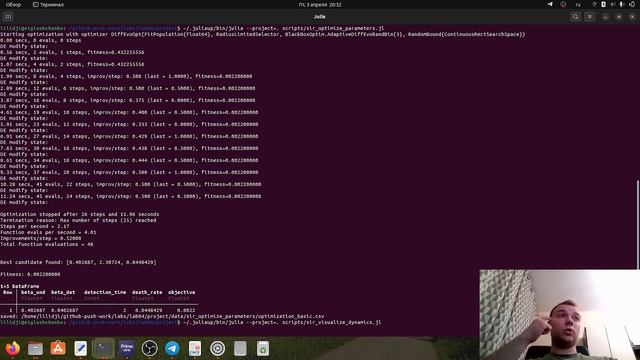The image size is (640, 360).
Task: Click the death_rate column header
Action: coord(147,292)
